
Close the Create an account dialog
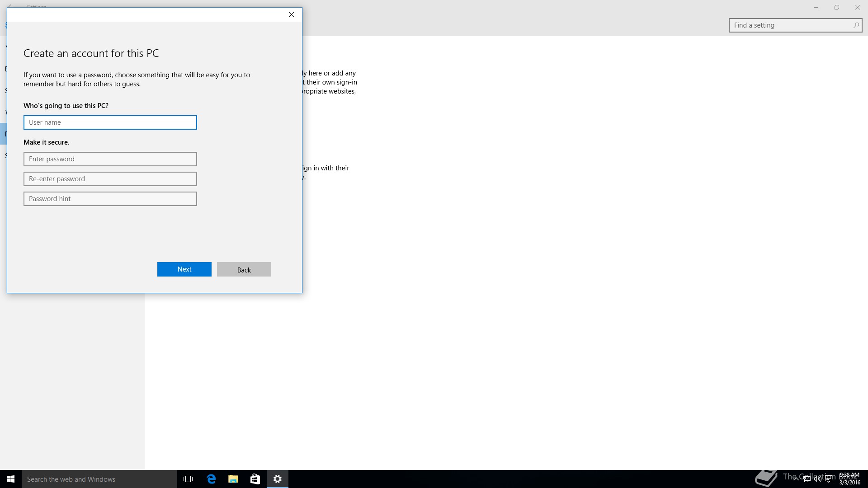click(x=292, y=14)
